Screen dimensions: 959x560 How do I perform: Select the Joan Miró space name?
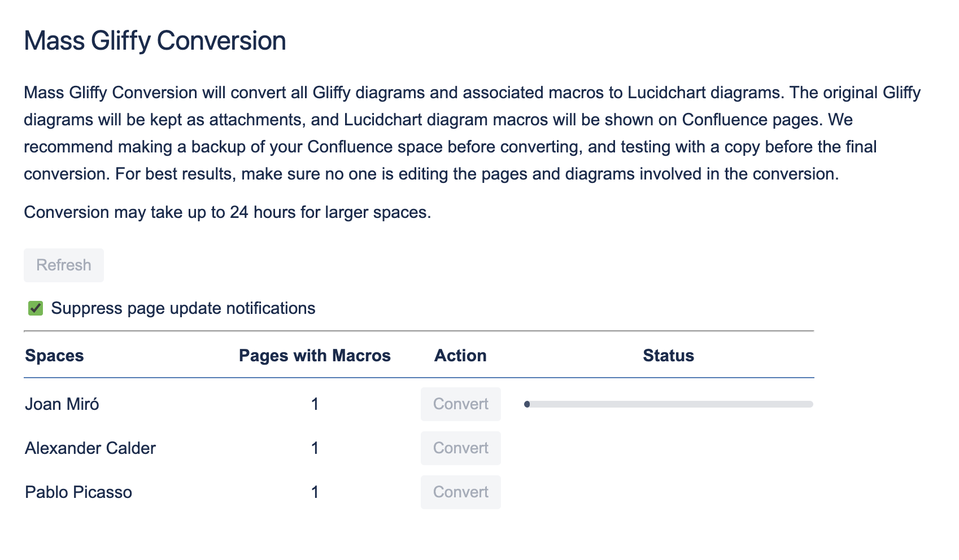[x=62, y=404]
